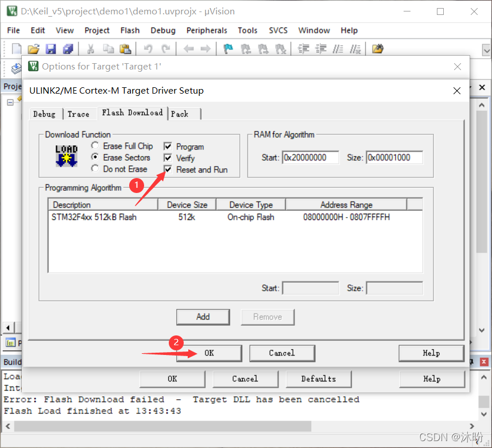Click the µVision logo in the title bar
Image resolution: width=492 pixels, height=448 pixels.
point(12,11)
